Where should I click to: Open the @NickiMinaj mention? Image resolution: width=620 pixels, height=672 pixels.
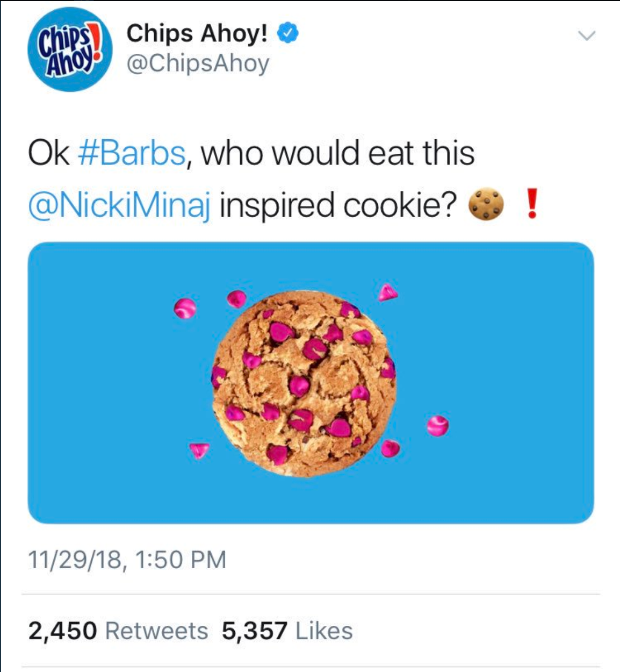[119, 205]
